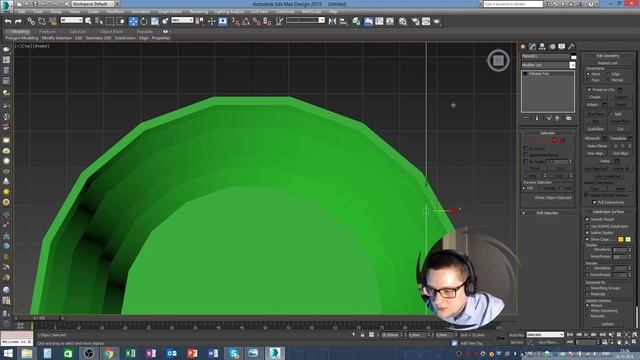640x360 pixels.
Task: Click the Attach button
Action: 592,105
